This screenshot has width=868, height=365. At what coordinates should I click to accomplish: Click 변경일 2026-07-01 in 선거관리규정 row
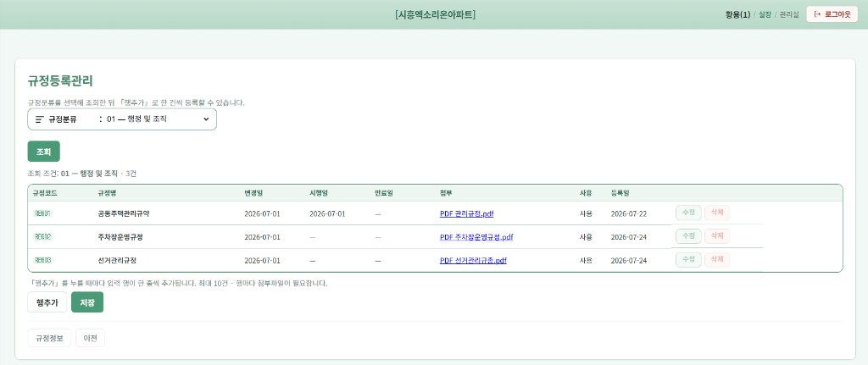coord(263,261)
